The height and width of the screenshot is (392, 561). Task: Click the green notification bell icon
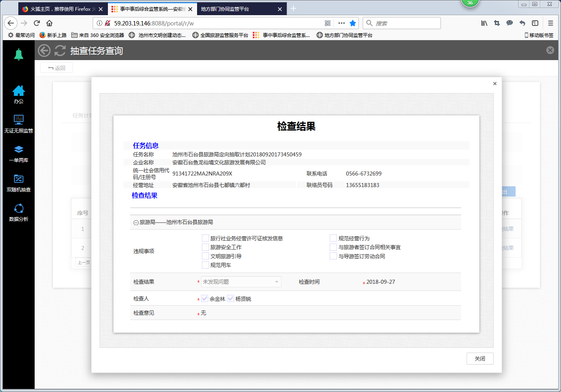coord(18,54)
